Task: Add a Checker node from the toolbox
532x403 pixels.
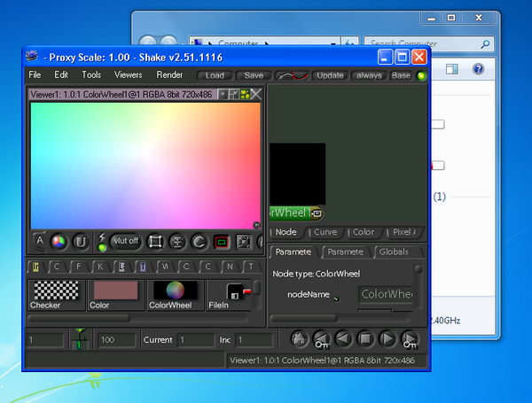Action: pyautogui.click(x=55, y=295)
